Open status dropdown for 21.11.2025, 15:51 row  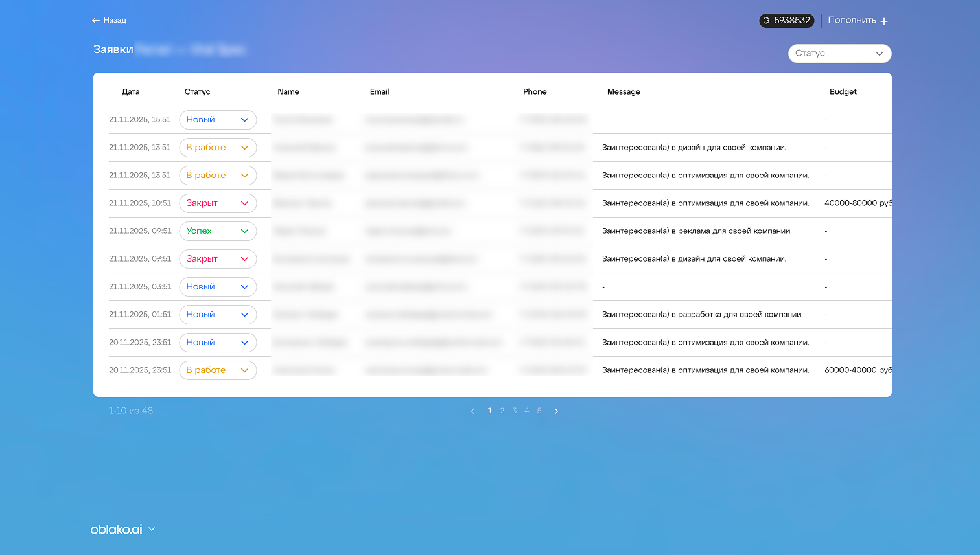click(x=218, y=120)
